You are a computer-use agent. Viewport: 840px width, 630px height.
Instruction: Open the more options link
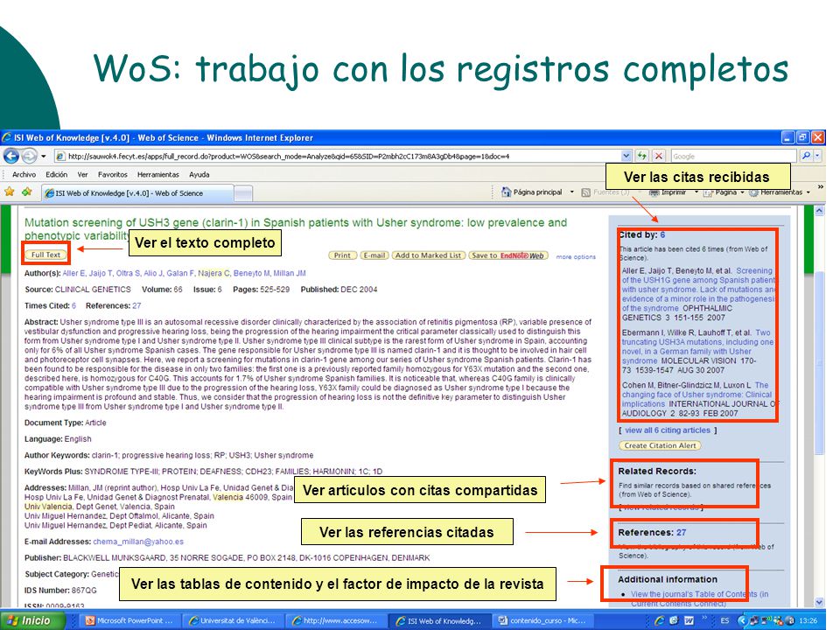(576, 256)
